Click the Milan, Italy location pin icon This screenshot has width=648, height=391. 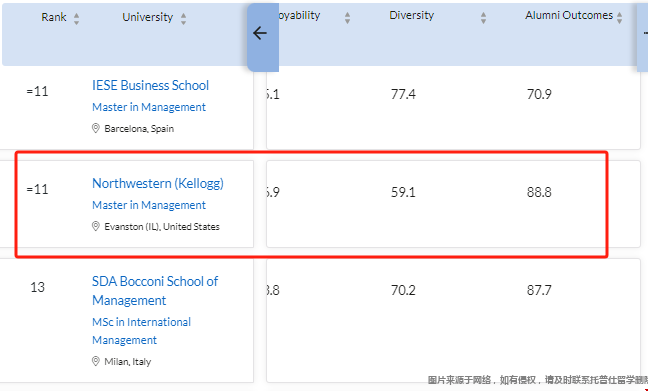pos(95,361)
